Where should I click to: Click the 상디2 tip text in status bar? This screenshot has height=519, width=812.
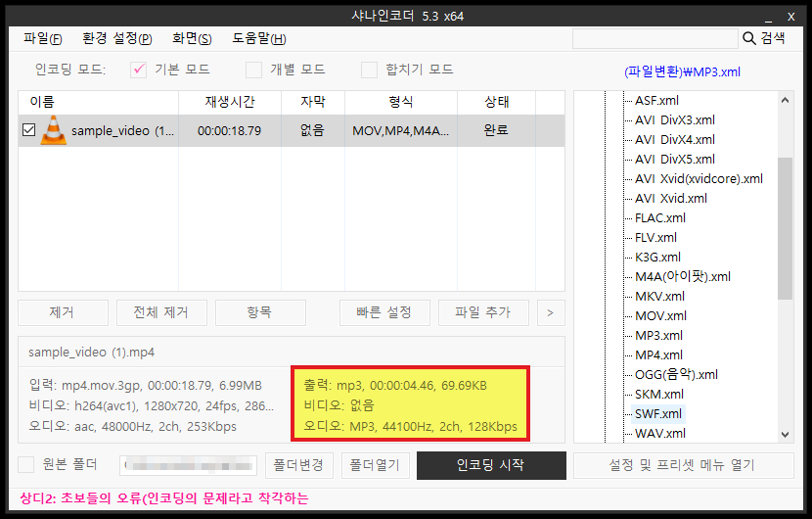point(164,498)
